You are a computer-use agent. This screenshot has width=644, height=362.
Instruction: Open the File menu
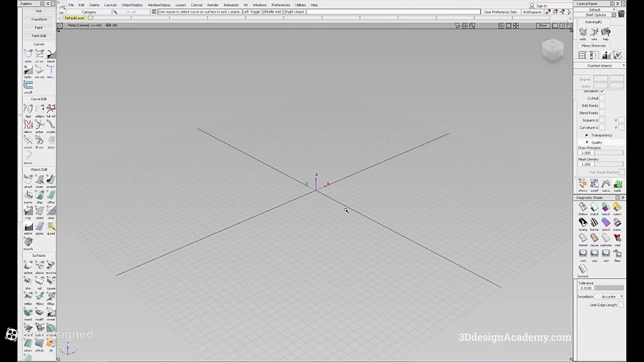point(71,5)
